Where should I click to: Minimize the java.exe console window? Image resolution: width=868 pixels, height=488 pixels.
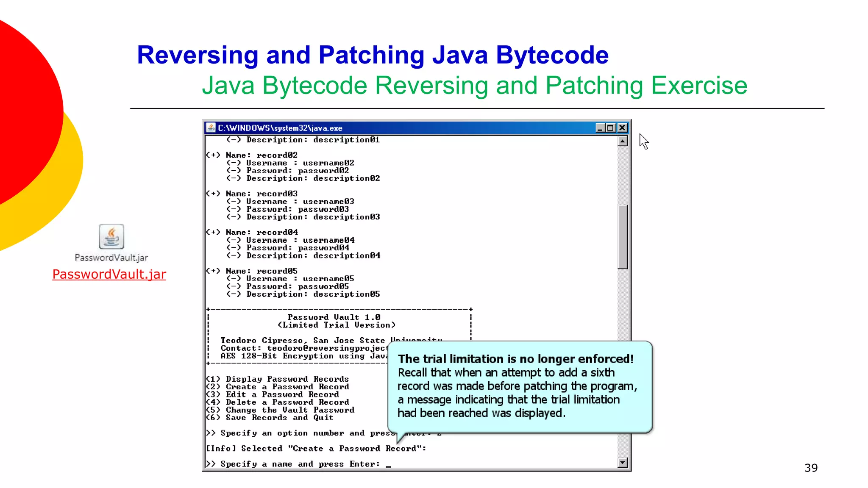click(x=600, y=128)
